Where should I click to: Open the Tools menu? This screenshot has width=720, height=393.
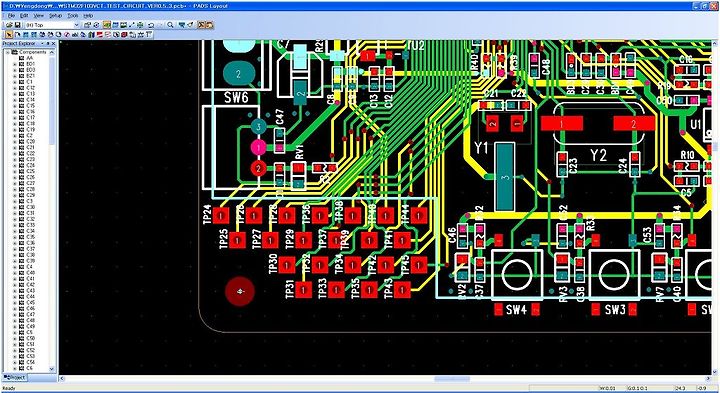pyautogui.click(x=73, y=16)
